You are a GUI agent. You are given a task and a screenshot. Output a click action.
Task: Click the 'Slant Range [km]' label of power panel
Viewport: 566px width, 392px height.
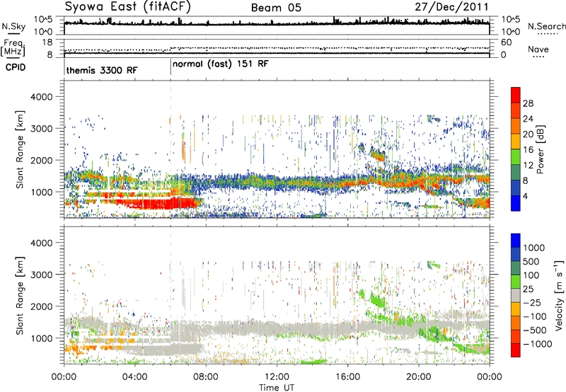point(20,149)
